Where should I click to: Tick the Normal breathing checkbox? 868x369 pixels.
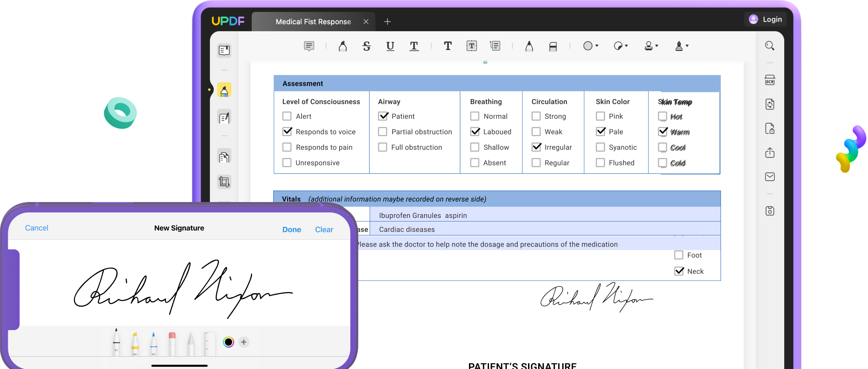click(475, 116)
